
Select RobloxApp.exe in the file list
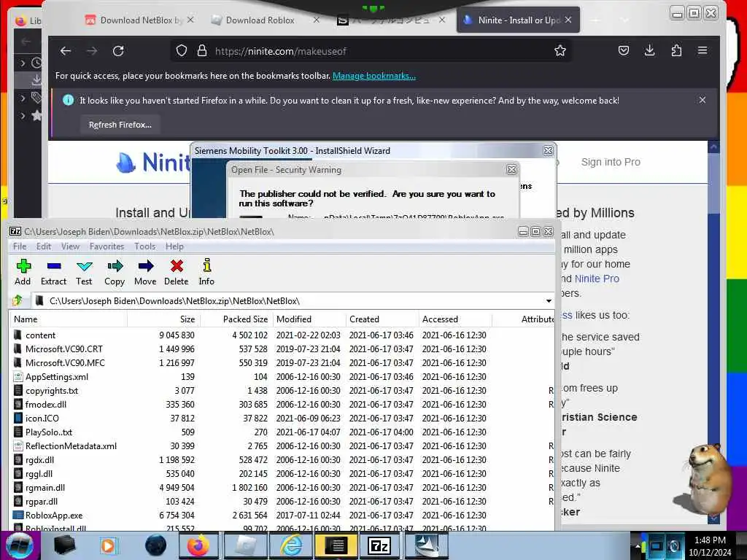click(x=282, y=516)
